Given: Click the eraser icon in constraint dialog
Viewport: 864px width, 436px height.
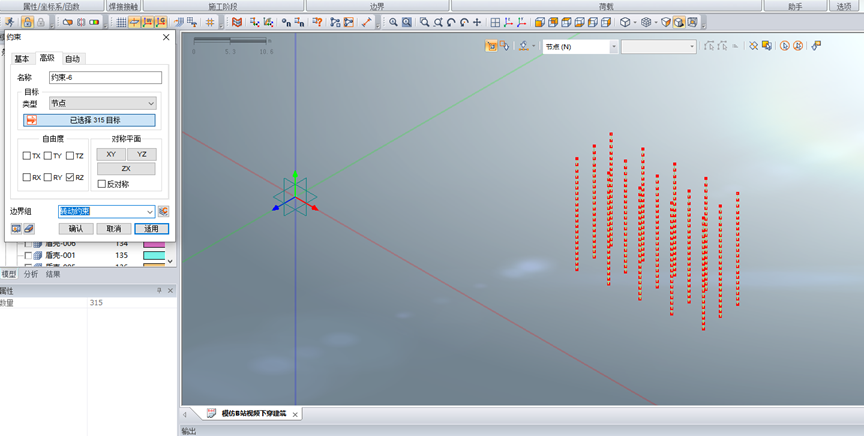Looking at the screenshot, I should tap(29, 229).
